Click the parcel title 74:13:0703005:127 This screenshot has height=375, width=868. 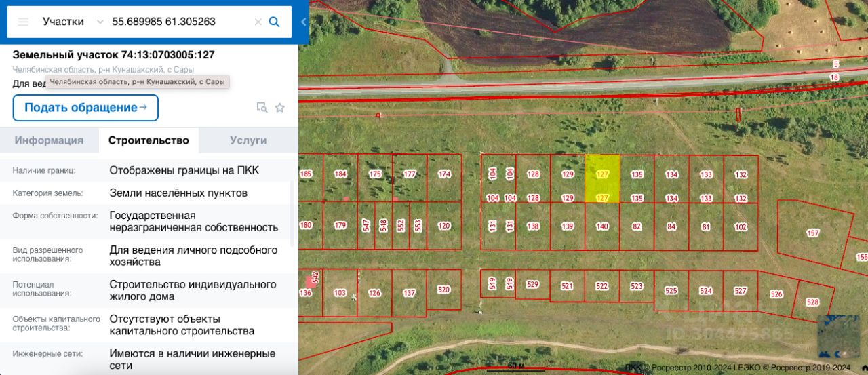[x=113, y=55]
